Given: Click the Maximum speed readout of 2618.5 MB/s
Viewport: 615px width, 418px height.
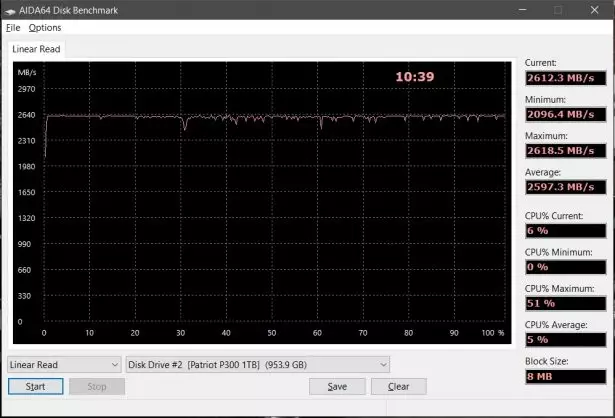Looking at the screenshot, I should [565, 151].
